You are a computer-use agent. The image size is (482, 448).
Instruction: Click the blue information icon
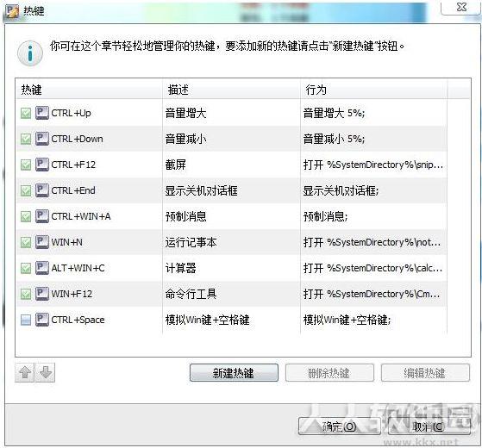click(x=30, y=53)
